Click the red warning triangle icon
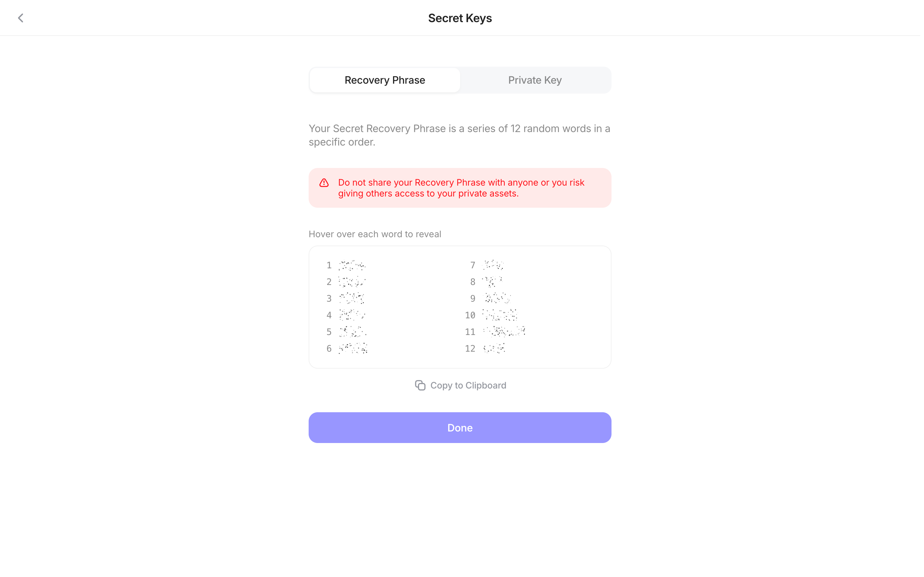924x577 pixels. (325, 184)
